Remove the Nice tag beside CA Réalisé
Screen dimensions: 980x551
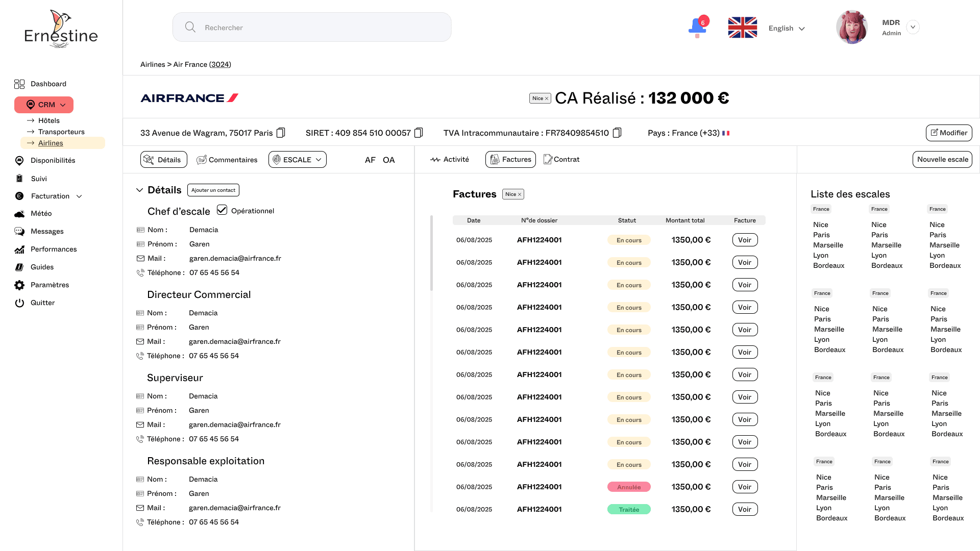(x=547, y=98)
